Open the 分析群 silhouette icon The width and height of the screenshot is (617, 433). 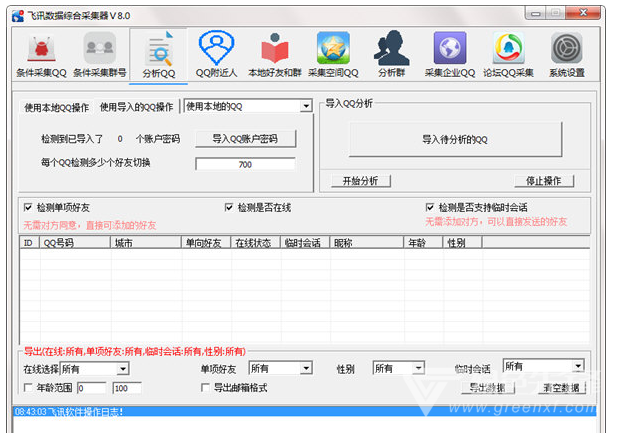pyautogui.click(x=392, y=56)
